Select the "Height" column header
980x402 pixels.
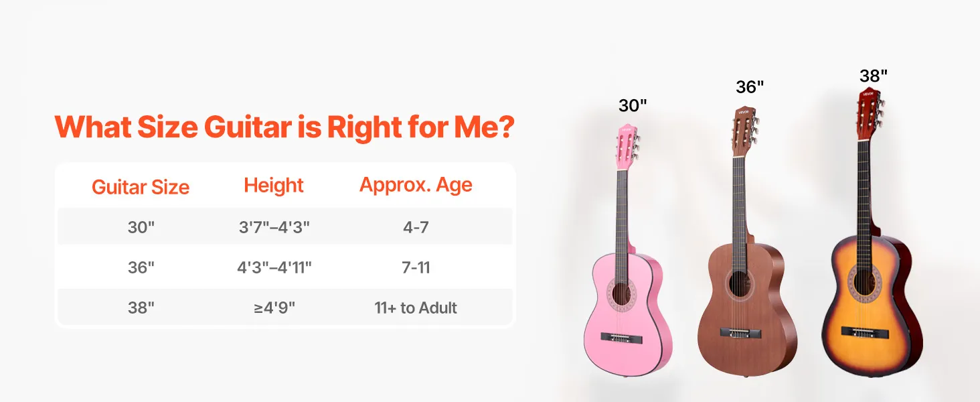point(274,186)
